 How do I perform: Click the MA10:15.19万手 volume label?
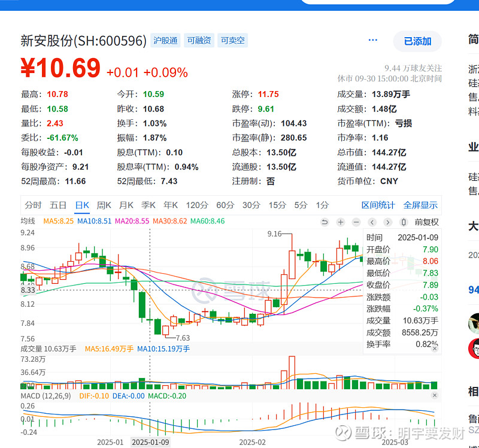coord(163,349)
